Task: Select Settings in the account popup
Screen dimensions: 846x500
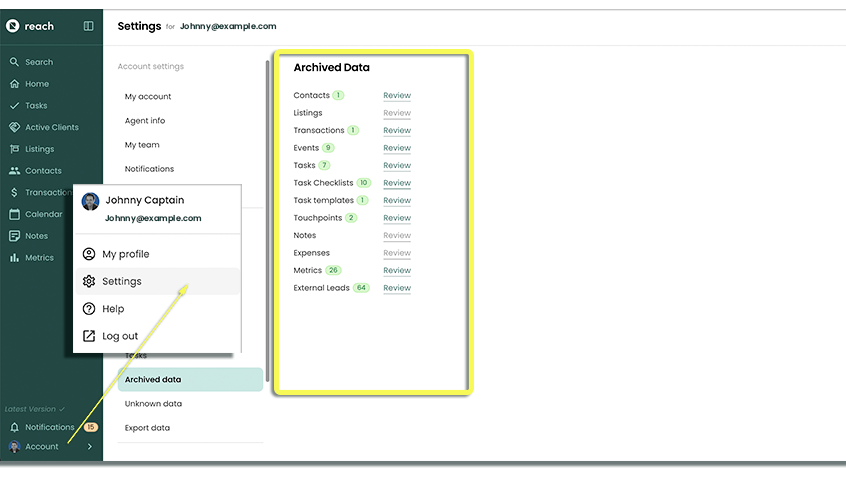Action: pos(122,282)
